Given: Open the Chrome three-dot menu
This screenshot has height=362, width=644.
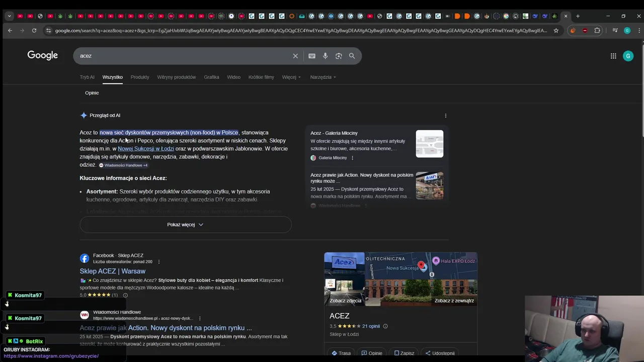Looking at the screenshot, I should 638,31.
